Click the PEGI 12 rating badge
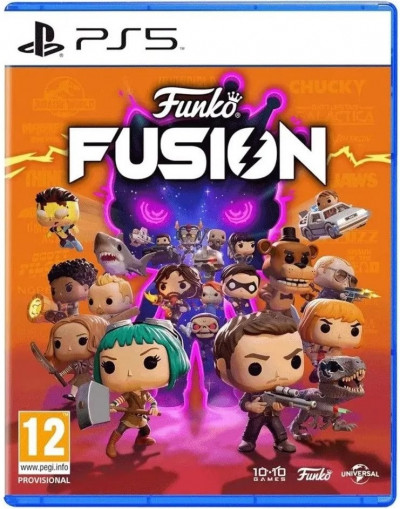This screenshot has width=400, height=509. tap(44, 437)
